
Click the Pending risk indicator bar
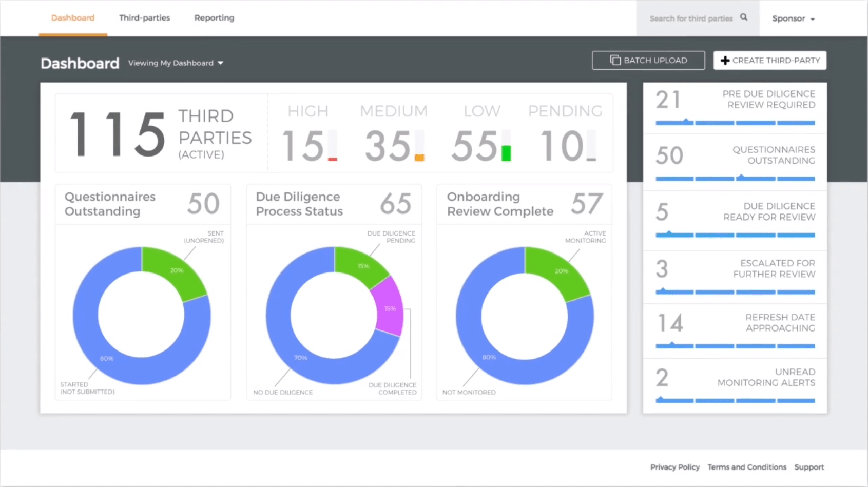pyautogui.click(x=591, y=158)
